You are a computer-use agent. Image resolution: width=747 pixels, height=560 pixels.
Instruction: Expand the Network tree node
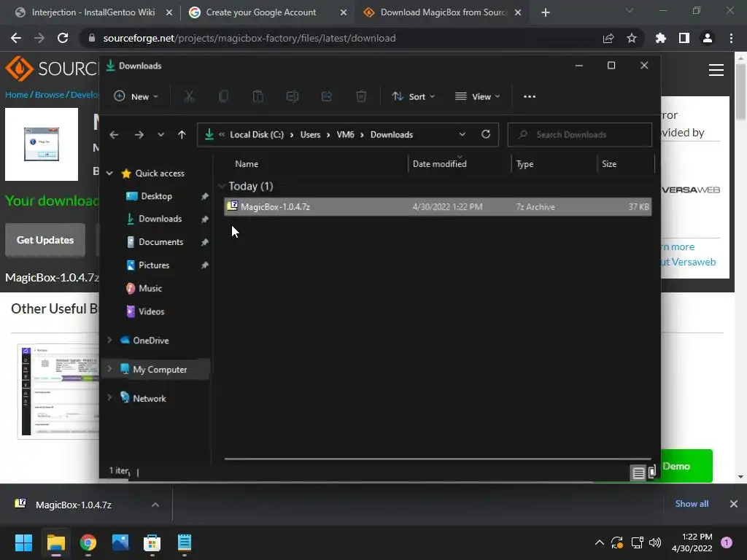pyautogui.click(x=109, y=397)
